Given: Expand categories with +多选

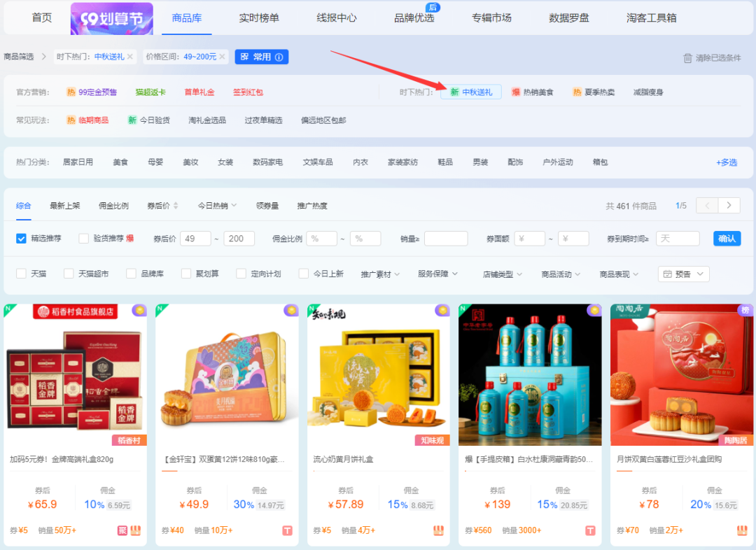Looking at the screenshot, I should pos(727,162).
